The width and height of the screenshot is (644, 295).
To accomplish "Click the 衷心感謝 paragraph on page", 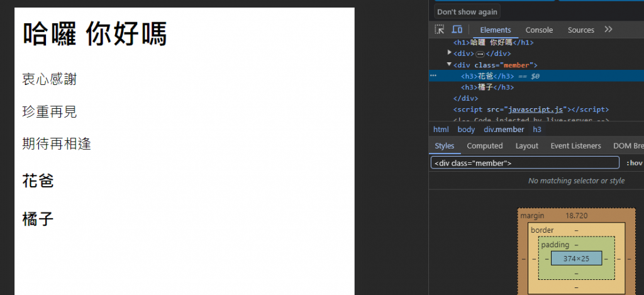I will (x=49, y=79).
